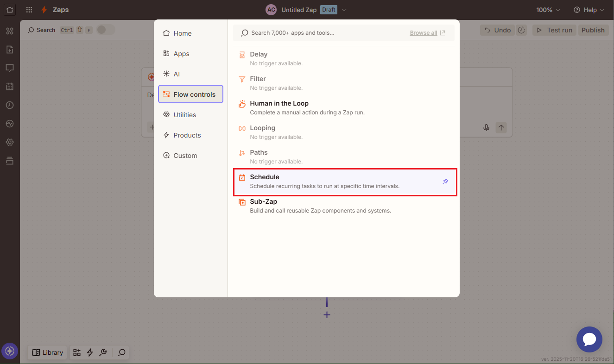Viewport: 614px width, 364px height.
Task: Click the Undo button
Action: [x=497, y=30]
